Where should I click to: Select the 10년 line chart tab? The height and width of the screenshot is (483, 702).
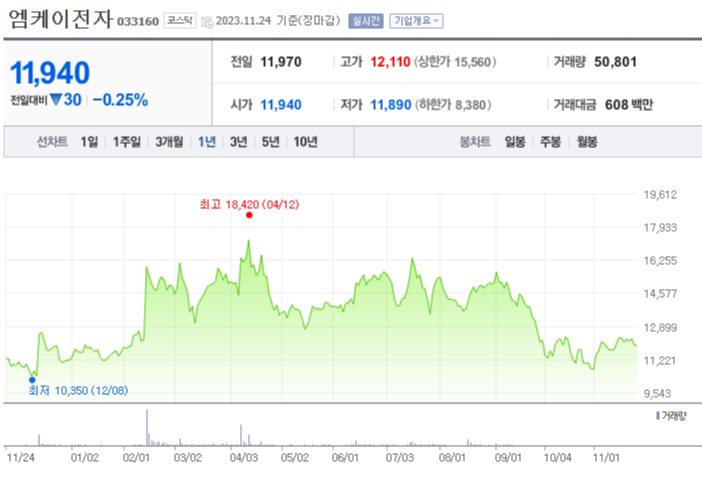pyautogui.click(x=306, y=142)
